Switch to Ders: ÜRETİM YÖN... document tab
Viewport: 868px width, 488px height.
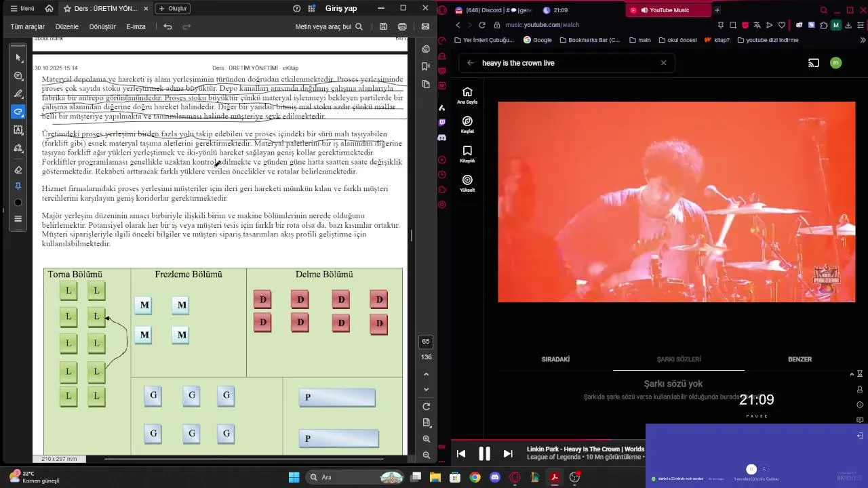tap(105, 8)
